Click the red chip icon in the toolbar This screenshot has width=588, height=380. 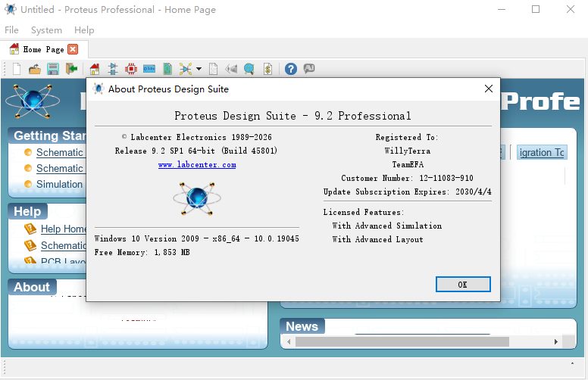(x=131, y=69)
